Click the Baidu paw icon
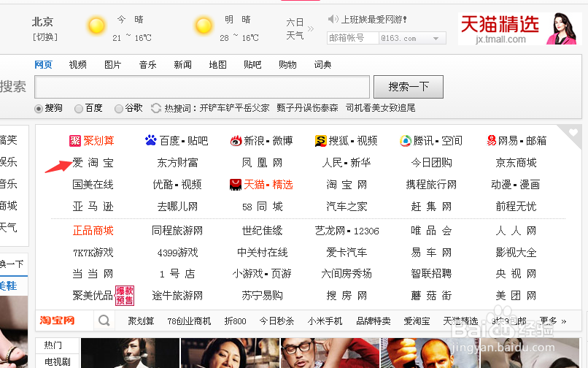 click(x=151, y=140)
